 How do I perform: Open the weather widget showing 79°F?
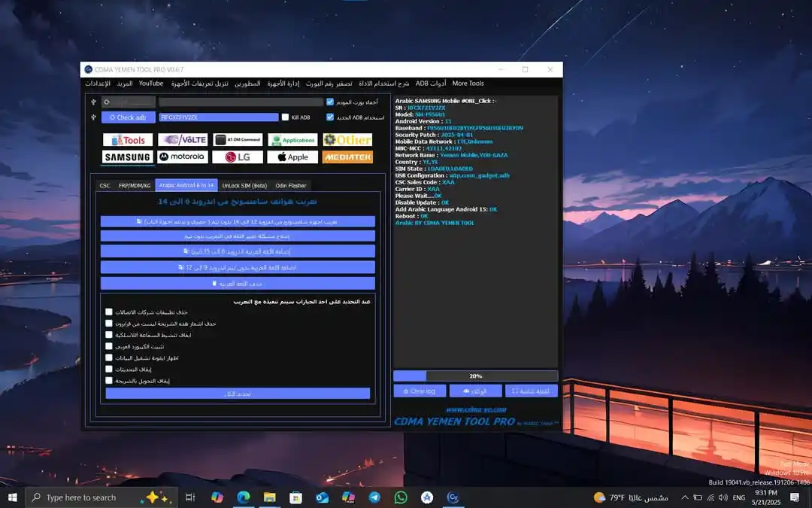(x=630, y=497)
